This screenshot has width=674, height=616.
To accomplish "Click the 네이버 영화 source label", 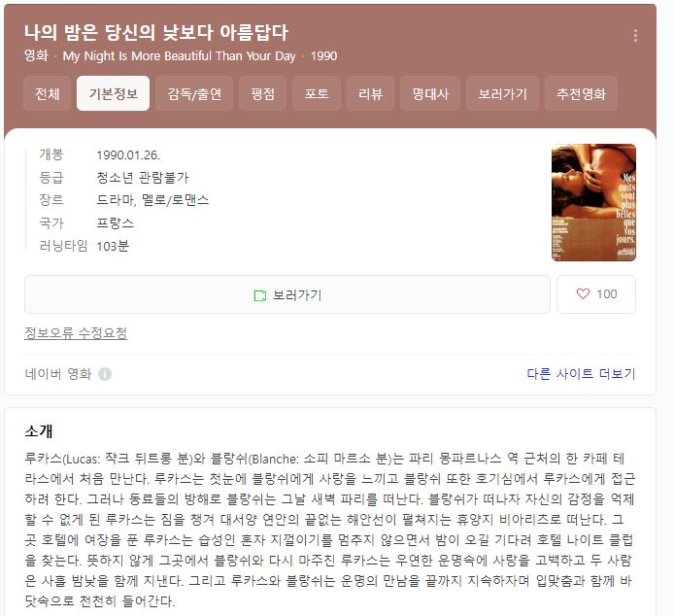I will 58,374.
